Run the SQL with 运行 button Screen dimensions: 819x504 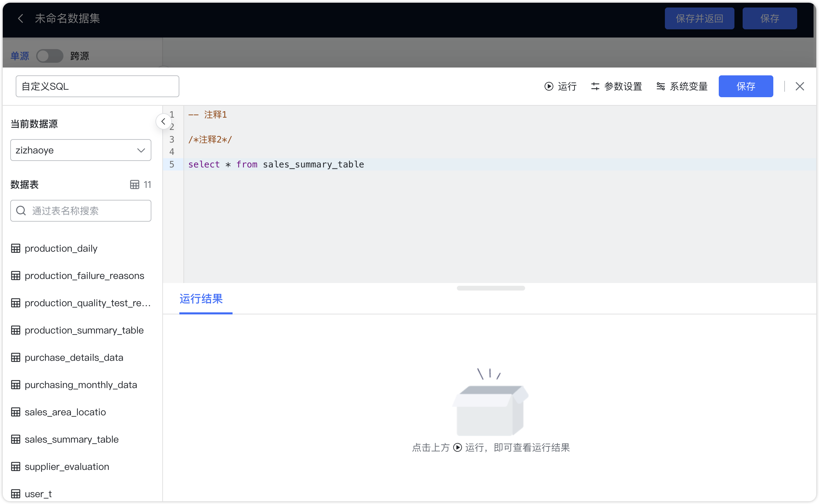click(560, 86)
